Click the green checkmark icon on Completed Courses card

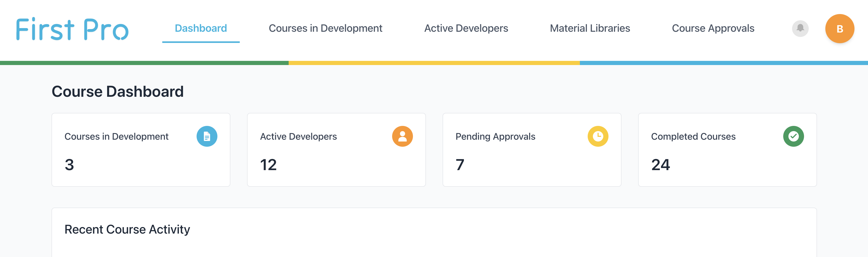point(794,136)
